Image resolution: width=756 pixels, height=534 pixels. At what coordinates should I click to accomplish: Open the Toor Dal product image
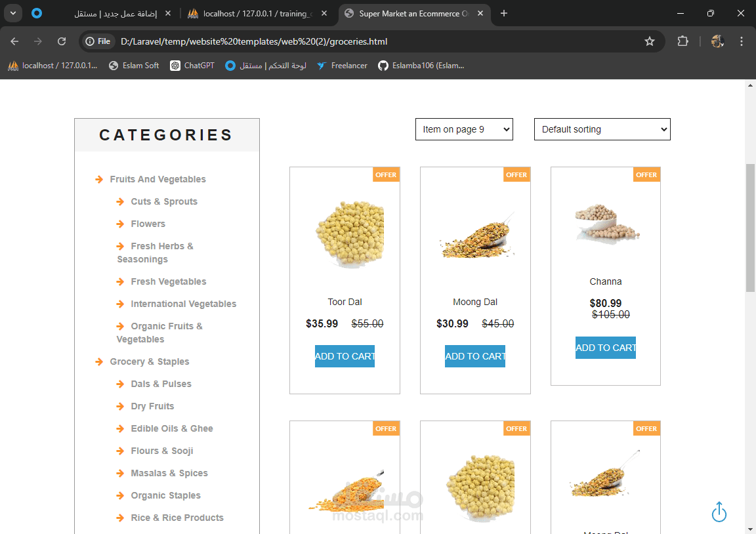coord(350,234)
